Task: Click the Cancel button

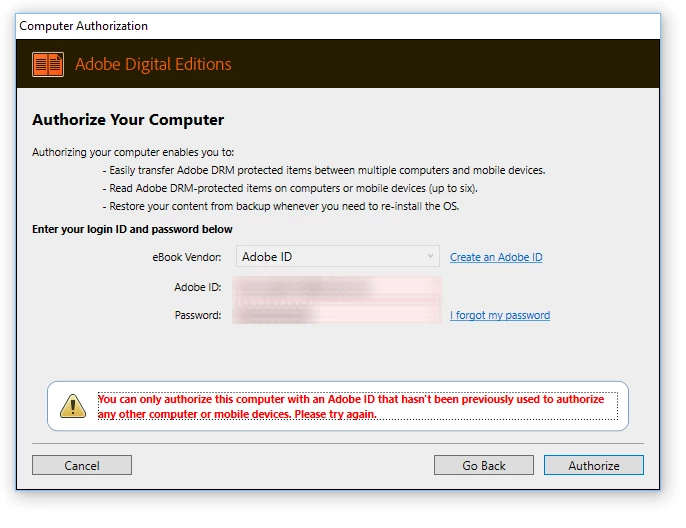Action: 82,465
